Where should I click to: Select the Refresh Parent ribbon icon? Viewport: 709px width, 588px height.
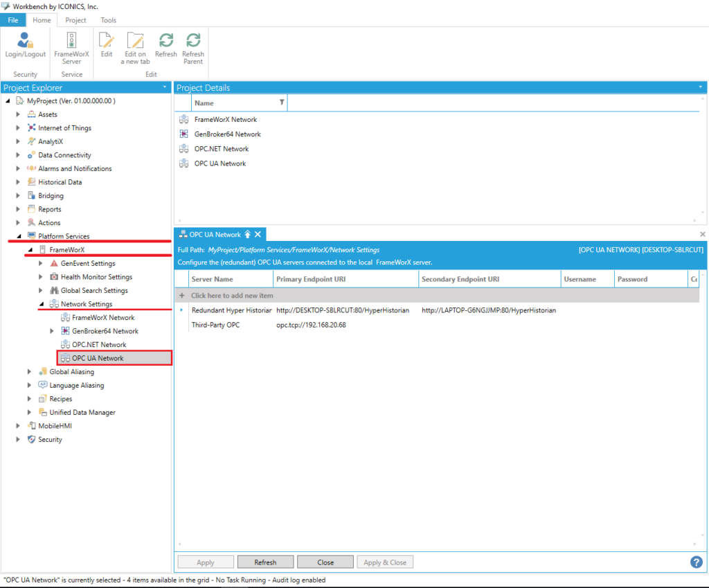(x=193, y=48)
